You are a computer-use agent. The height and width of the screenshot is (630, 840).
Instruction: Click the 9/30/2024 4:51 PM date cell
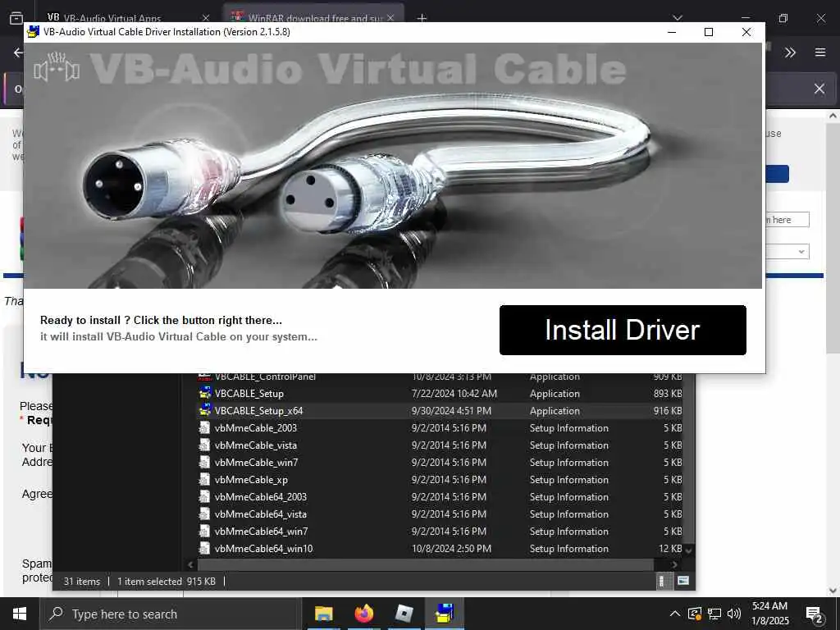click(x=451, y=411)
